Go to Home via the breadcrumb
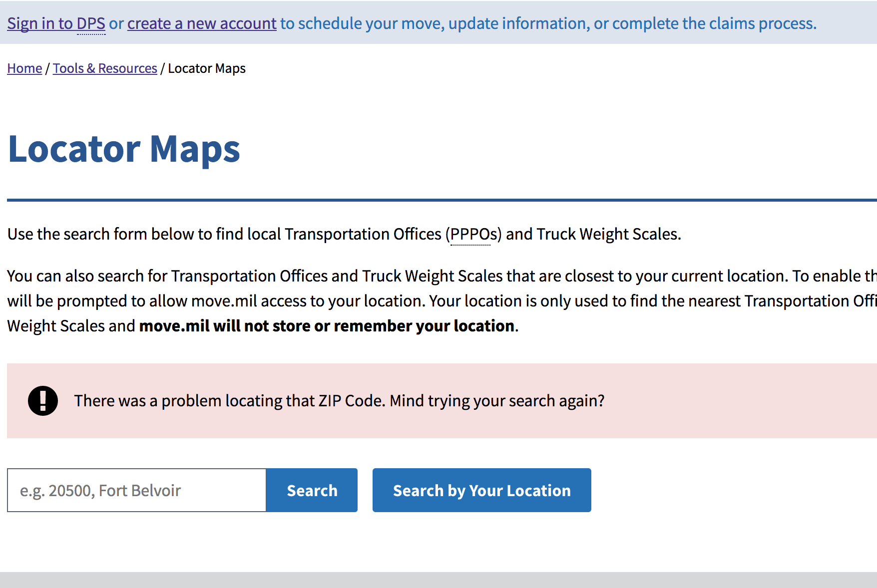 pyautogui.click(x=23, y=68)
